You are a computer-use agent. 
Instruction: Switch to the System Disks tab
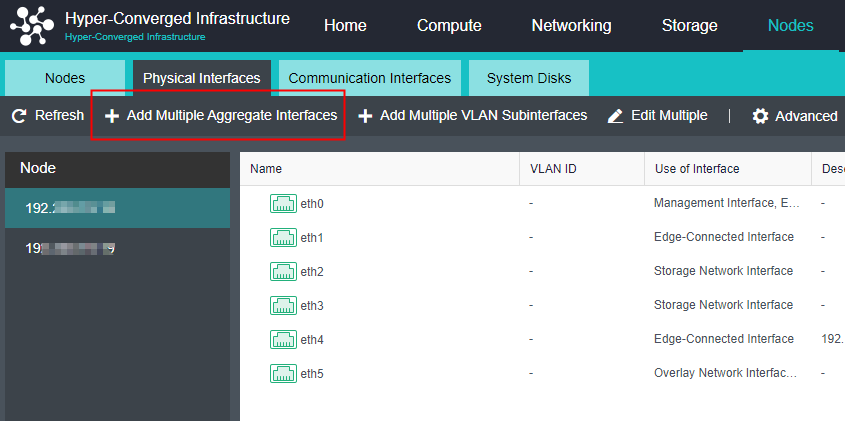529,78
